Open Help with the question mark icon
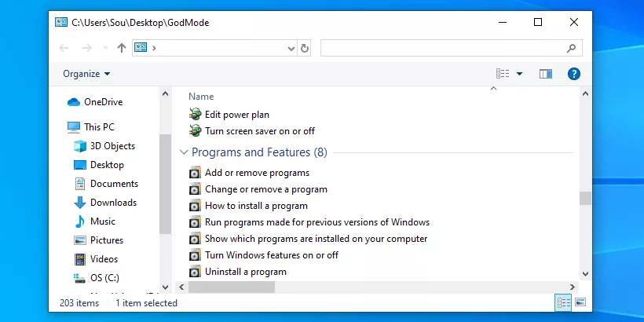The height and width of the screenshot is (322, 644). [574, 74]
